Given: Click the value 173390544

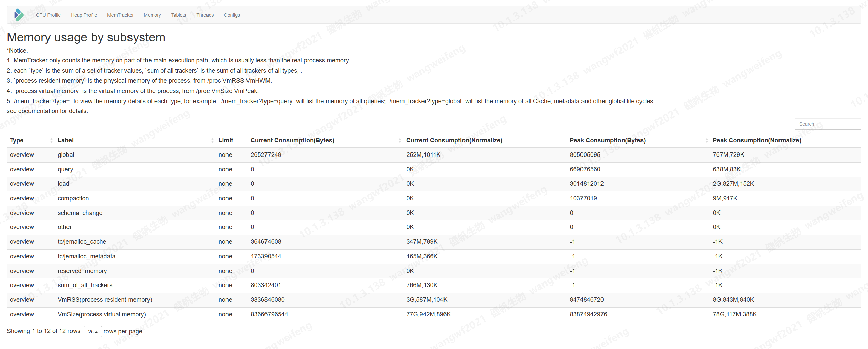Looking at the screenshot, I should (x=266, y=256).
